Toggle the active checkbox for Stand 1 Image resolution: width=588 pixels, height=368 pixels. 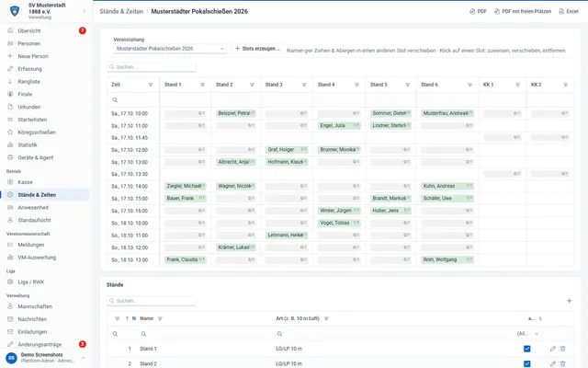click(526, 349)
